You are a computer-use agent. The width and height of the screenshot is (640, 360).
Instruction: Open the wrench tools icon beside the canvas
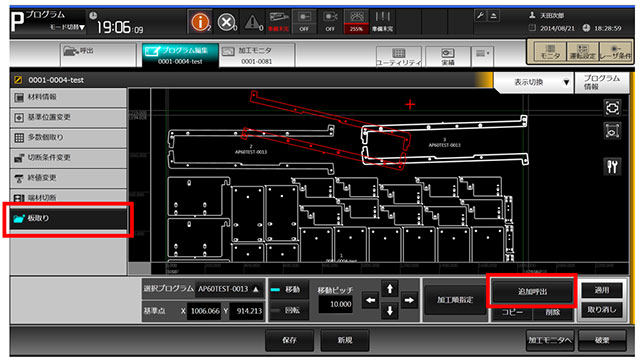(x=612, y=166)
